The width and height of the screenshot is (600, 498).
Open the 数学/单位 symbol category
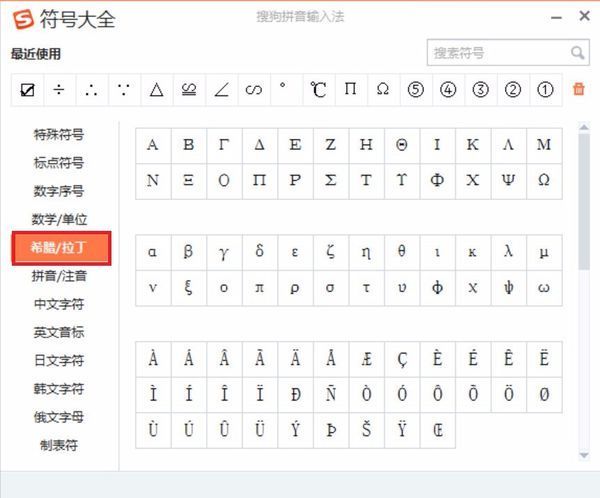pos(59,219)
